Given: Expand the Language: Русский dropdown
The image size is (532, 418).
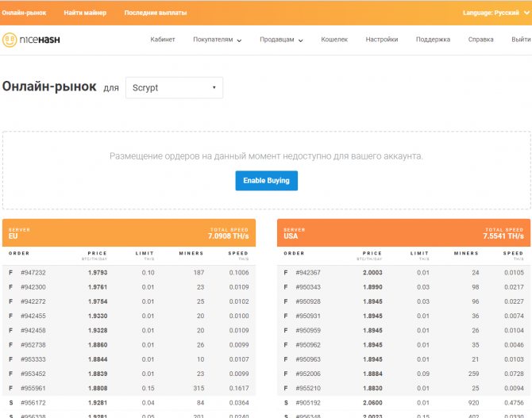Looking at the screenshot, I should click(x=496, y=13).
